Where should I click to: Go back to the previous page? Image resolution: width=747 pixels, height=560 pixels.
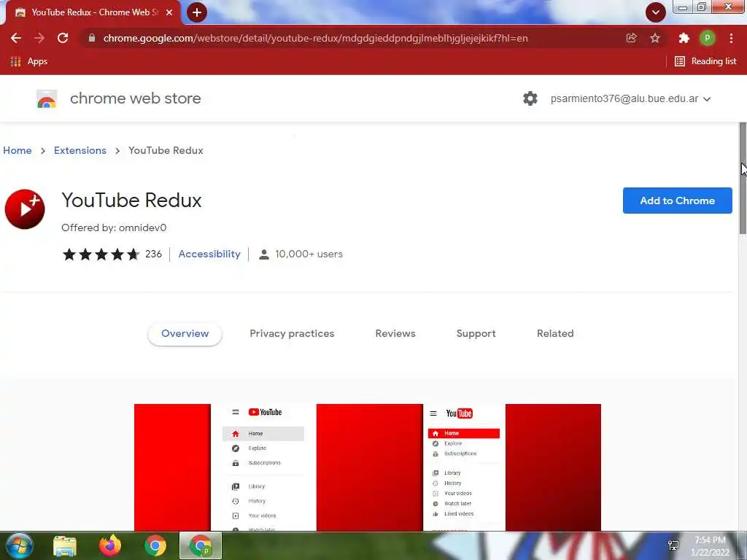16,38
